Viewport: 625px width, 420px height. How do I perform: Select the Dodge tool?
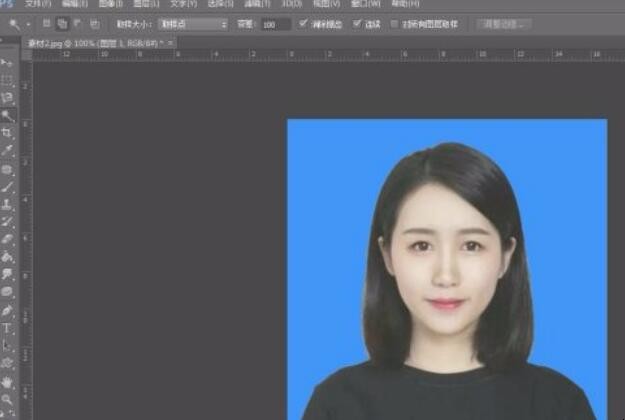click(7, 292)
